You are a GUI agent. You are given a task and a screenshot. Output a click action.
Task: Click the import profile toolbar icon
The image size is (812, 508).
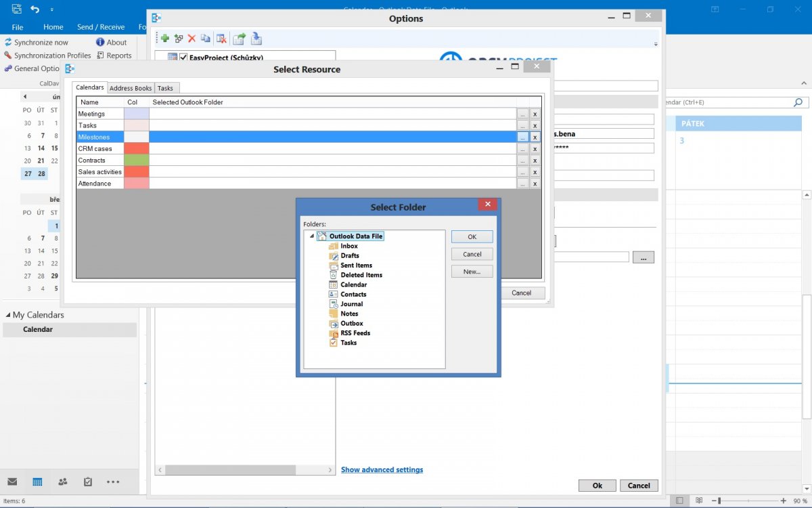coord(256,39)
